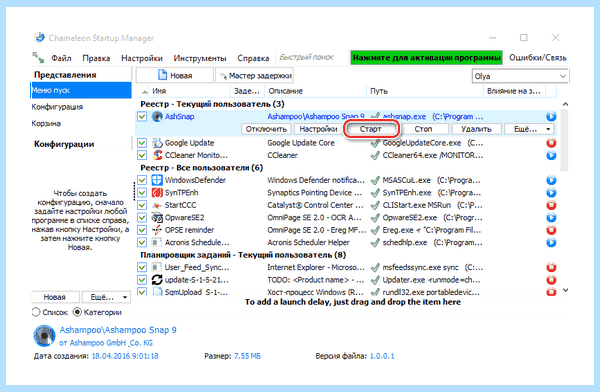The height and width of the screenshot is (392, 600).
Task: Click red impact icon in update-S-1-5-21 row
Action: [551, 280]
